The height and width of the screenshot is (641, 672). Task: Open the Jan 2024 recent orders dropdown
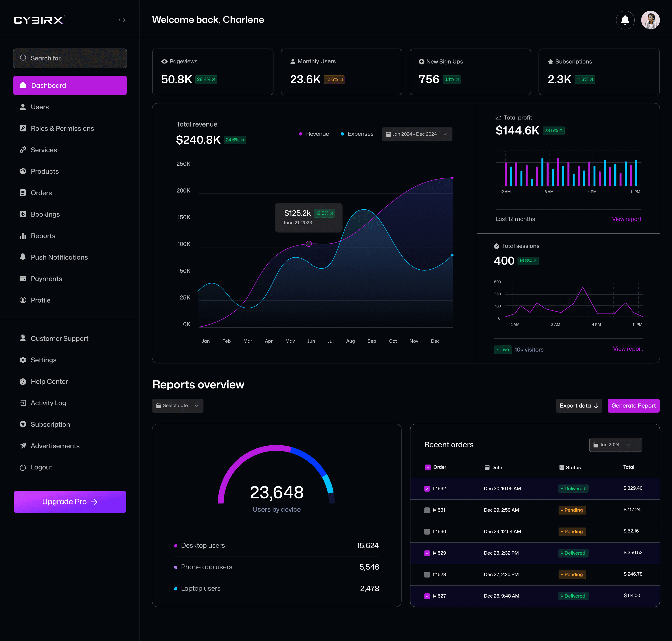point(615,445)
